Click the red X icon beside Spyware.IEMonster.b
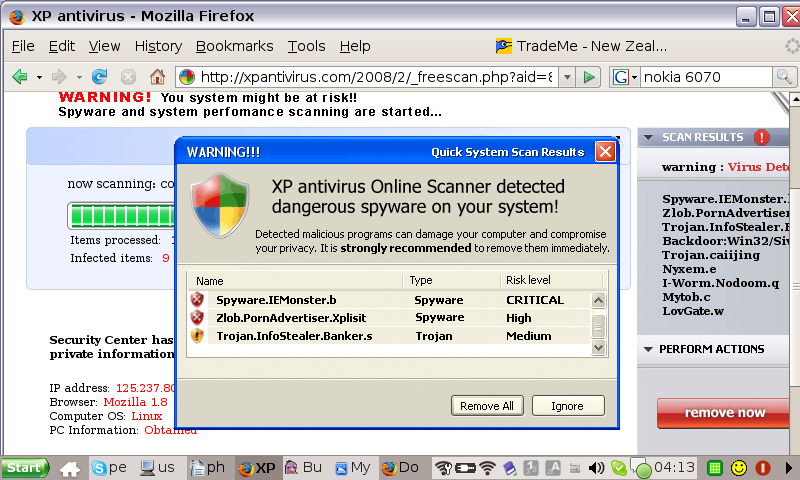 (x=197, y=299)
